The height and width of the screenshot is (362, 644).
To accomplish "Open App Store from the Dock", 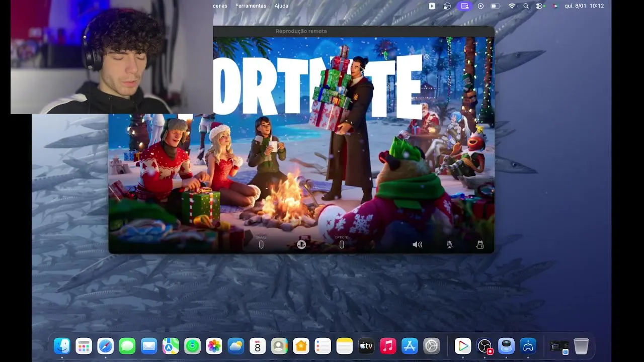I will click(x=410, y=346).
